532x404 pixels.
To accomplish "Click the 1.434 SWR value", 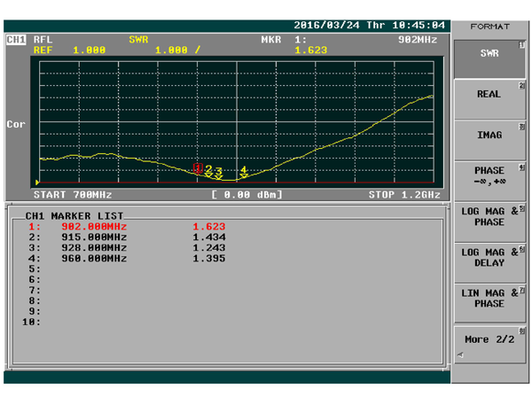I will point(209,237).
